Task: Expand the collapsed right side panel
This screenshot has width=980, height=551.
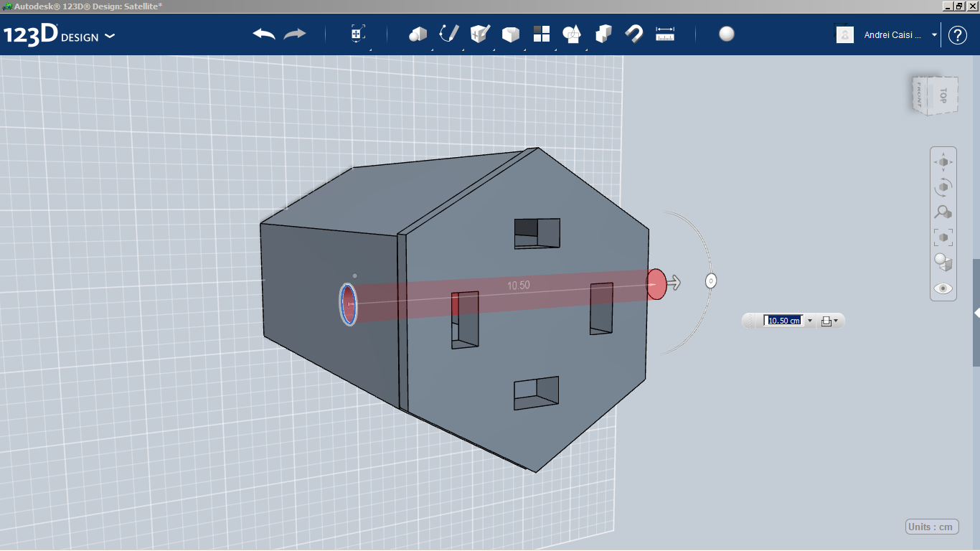Action: click(976, 313)
